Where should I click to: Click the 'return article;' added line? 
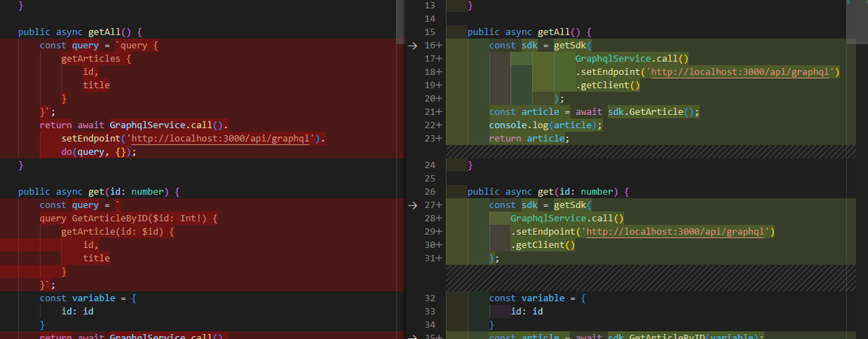click(x=529, y=139)
